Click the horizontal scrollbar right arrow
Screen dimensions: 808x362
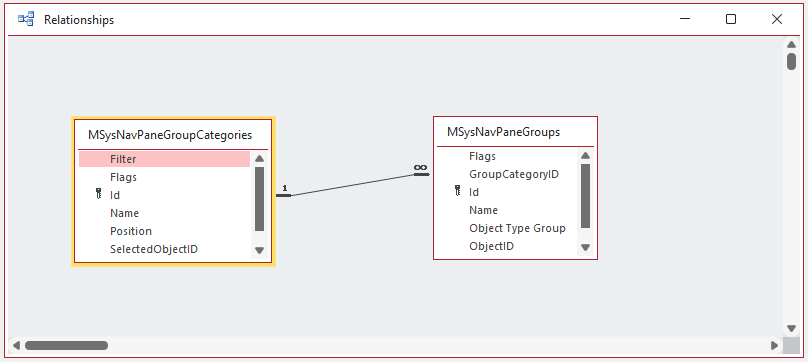pyautogui.click(x=774, y=345)
